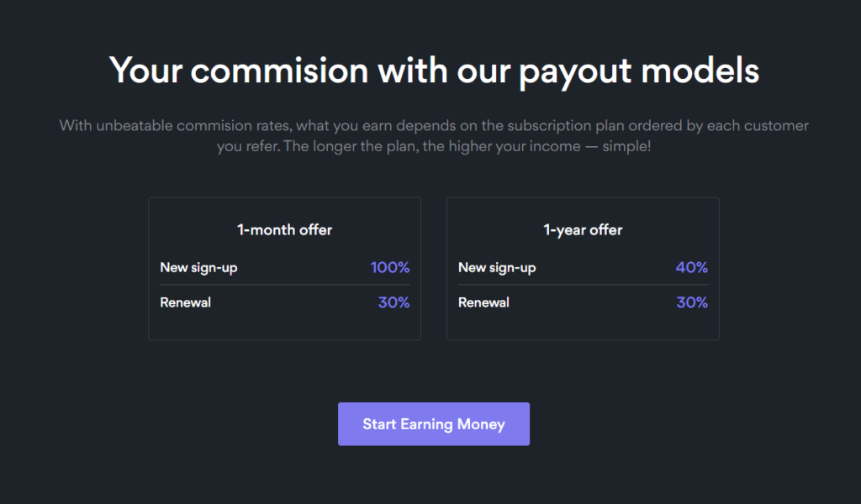Image resolution: width=861 pixels, height=504 pixels.
Task: Click the divider line in 1-year offer card
Action: [x=583, y=285]
